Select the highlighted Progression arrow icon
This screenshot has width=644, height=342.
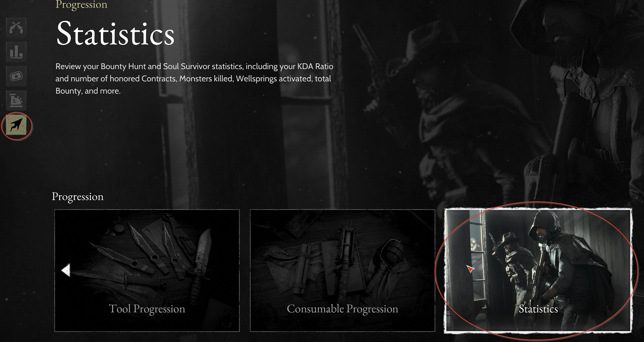coord(16,125)
